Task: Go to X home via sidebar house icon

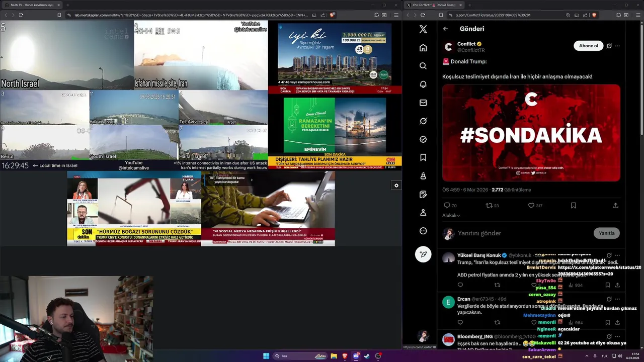Action: (423, 48)
